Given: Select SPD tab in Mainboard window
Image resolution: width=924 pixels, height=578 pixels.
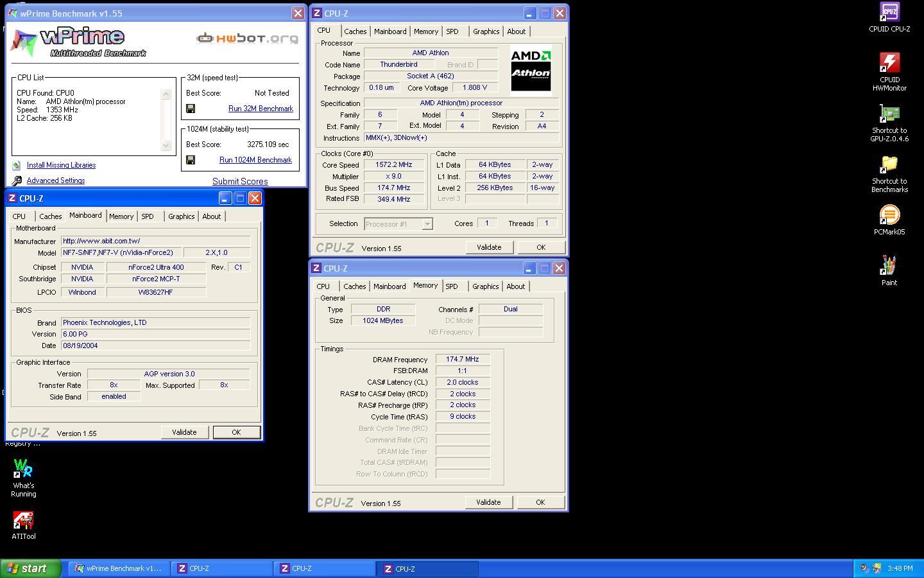Looking at the screenshot, I should [148, 216].
